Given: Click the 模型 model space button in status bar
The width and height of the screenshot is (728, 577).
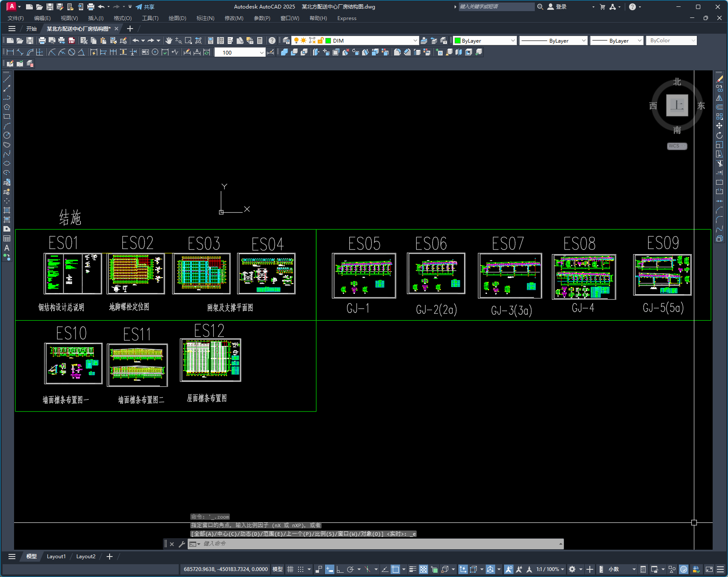Looking at the screenshot, I should click(x=278, y=569).
